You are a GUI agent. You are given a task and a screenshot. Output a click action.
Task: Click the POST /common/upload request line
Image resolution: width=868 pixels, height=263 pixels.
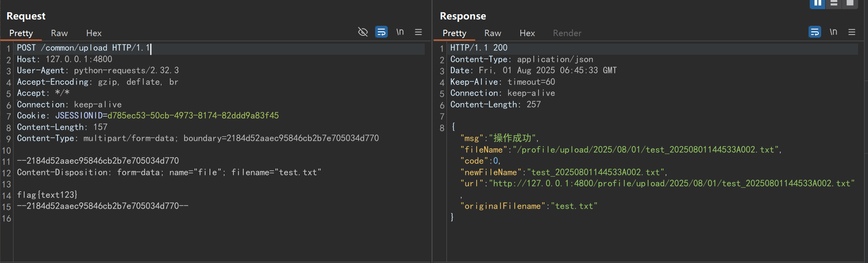[83, 48]
